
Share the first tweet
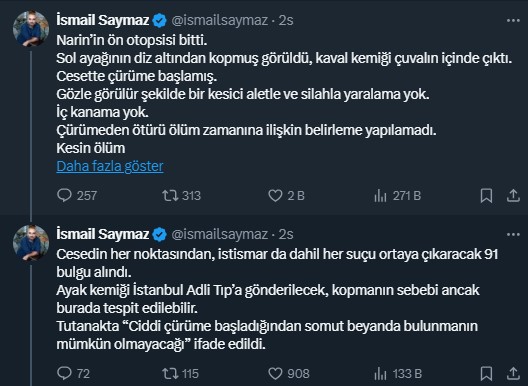tap(513, 195)
